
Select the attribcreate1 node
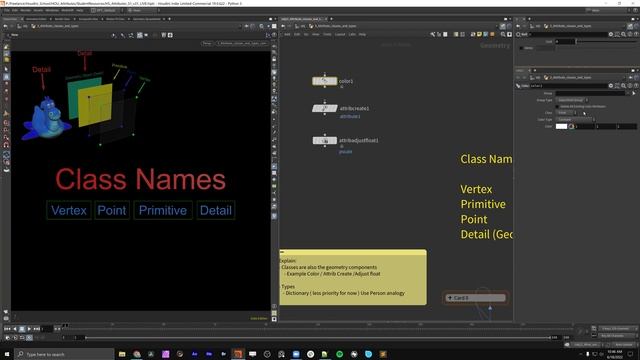[324, 109]
